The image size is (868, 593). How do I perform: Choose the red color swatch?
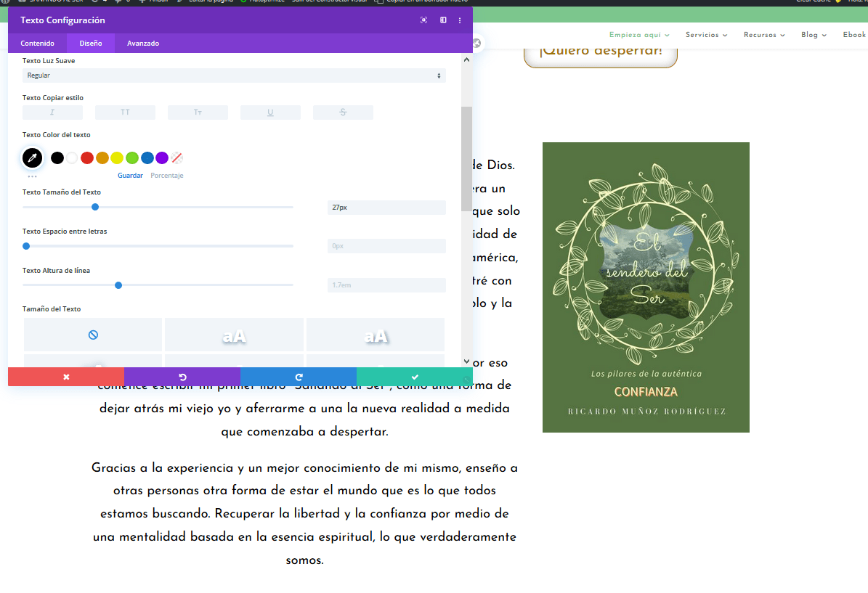(x=87, y=158)
